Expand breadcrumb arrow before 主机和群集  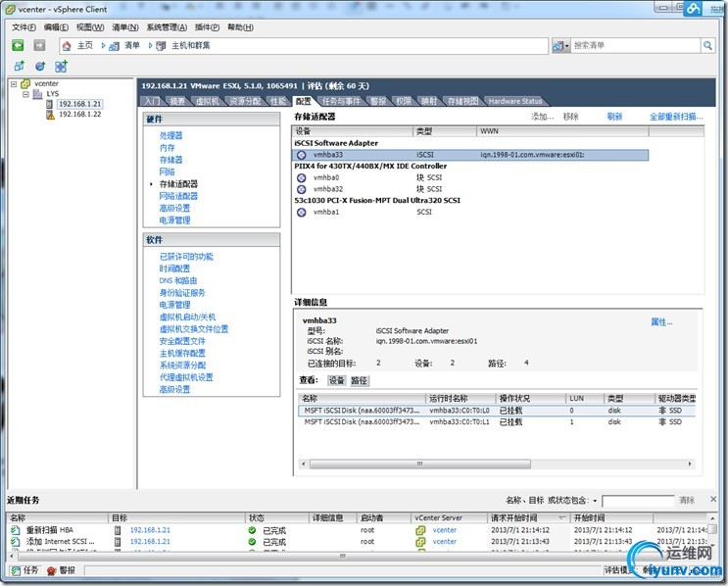click(x=151, y=45)
